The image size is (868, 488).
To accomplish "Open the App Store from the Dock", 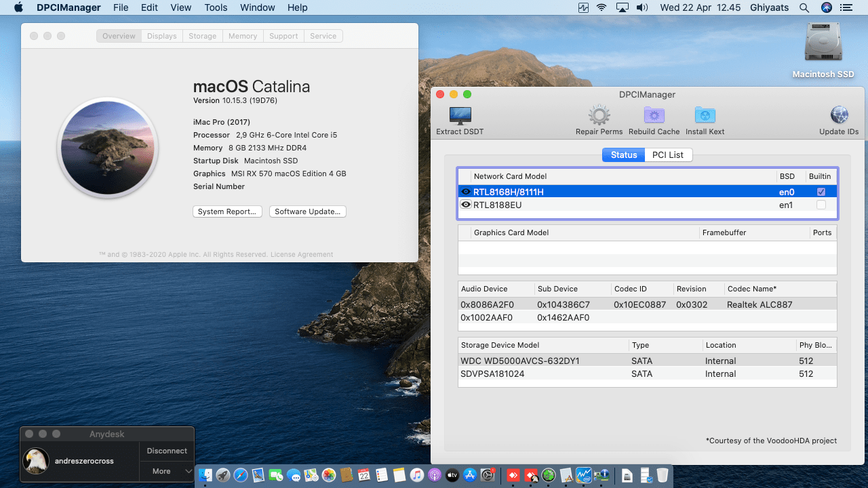I will click(x=469, y=475).
